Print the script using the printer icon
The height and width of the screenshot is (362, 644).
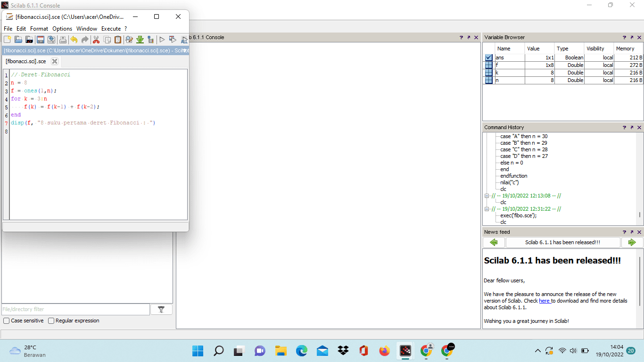pyautogui.click(x=63, y=40)
